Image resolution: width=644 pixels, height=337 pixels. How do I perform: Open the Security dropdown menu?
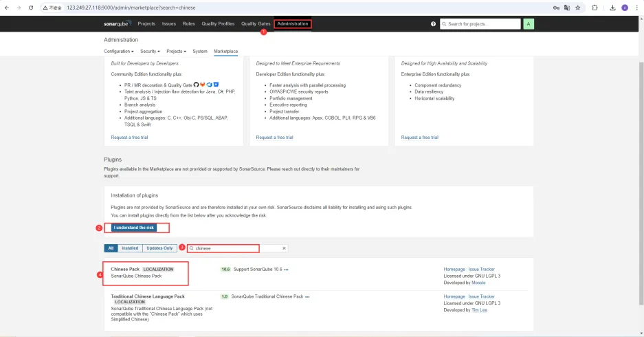tap(150, 52)
